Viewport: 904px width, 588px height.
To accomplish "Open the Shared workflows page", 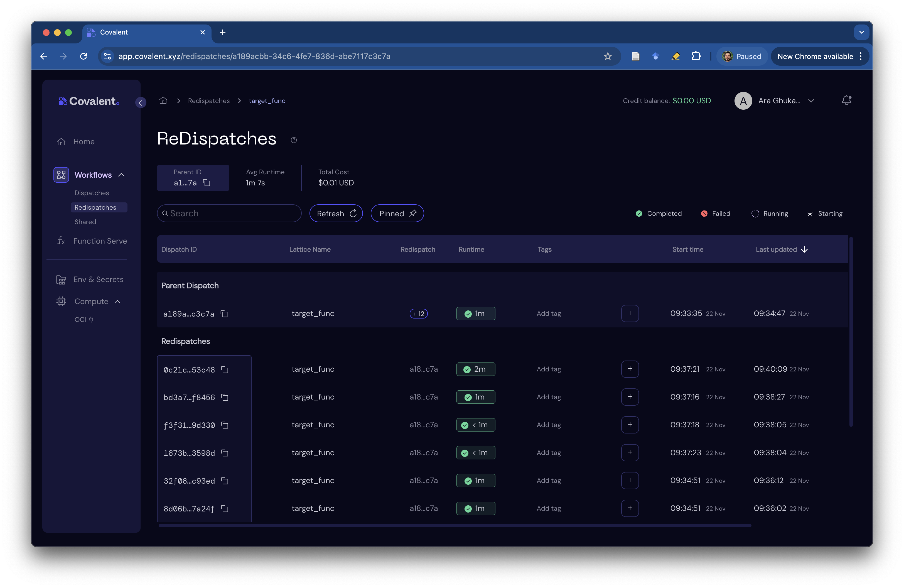I will click(85, 221).
